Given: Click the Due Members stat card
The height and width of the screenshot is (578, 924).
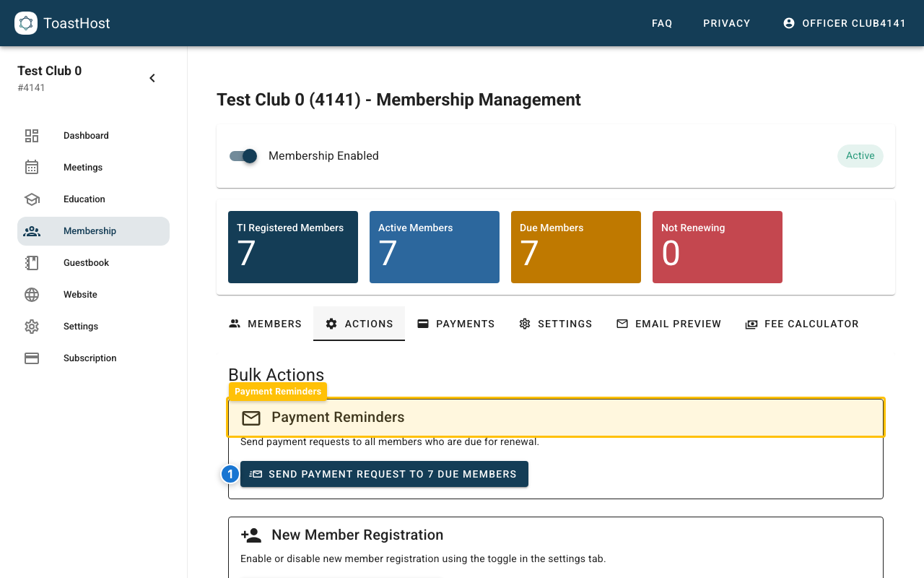Looking at the screenshot, I should click(575, 246).
